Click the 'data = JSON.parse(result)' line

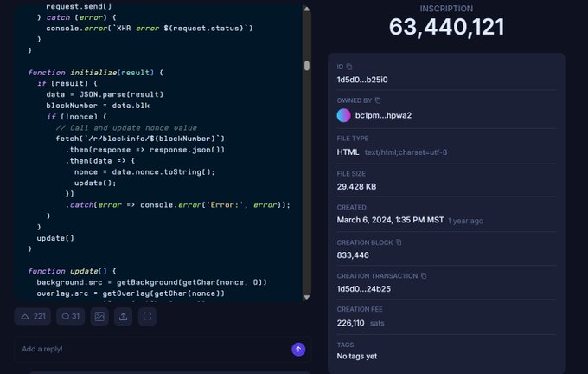[x=105, y=94]
